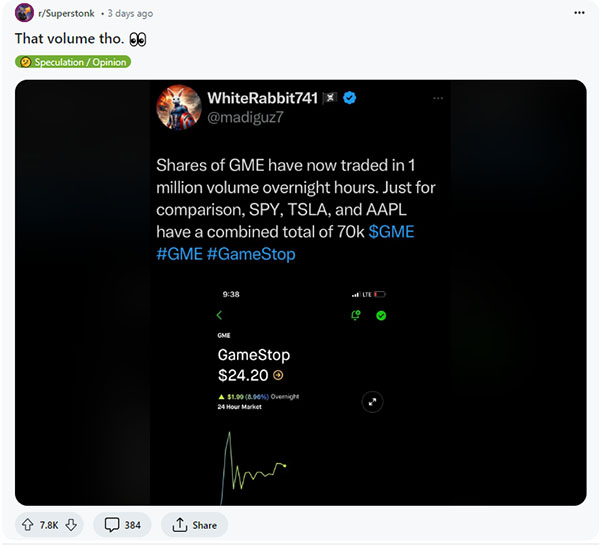Click the r/Superstonk subreddit avatar
This screenshot has width=600, height=546.
tap(24, 13)
